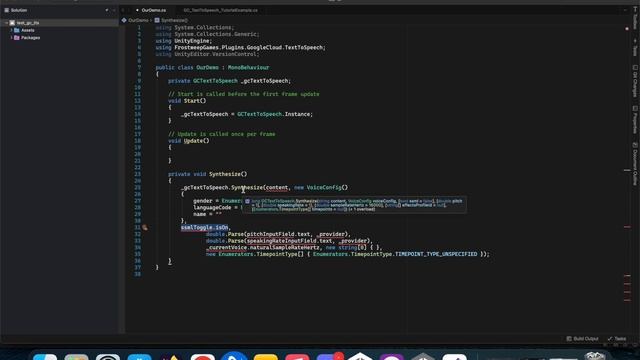The height and width of the screenshot is (360, 640).
Task: Click 'TIMEPOINT_TYPE_UNSPECIFIED' on line 35
Action: pos(436,254)
